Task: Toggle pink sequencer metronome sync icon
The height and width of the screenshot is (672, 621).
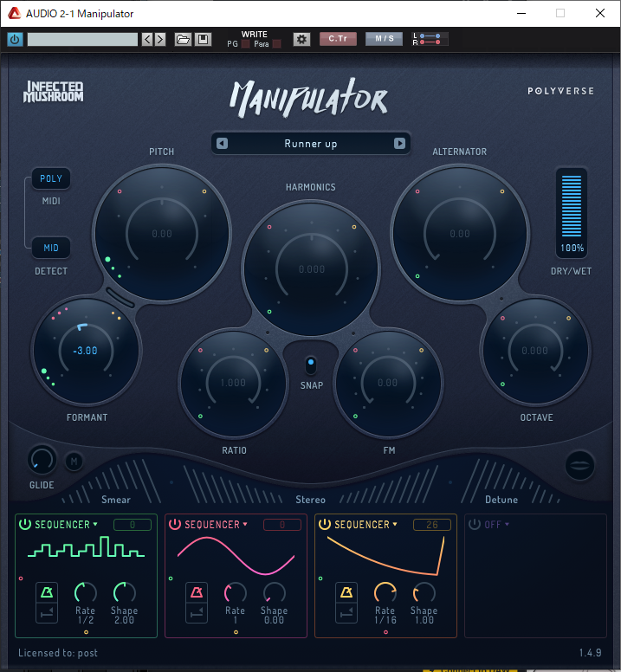Action: click(x=197, y=592)
